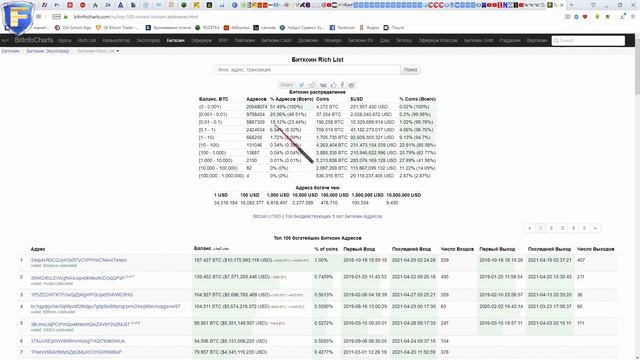Select page 5 in pagination
This screenshot has width=640, height=360.
tap(584, 228)
